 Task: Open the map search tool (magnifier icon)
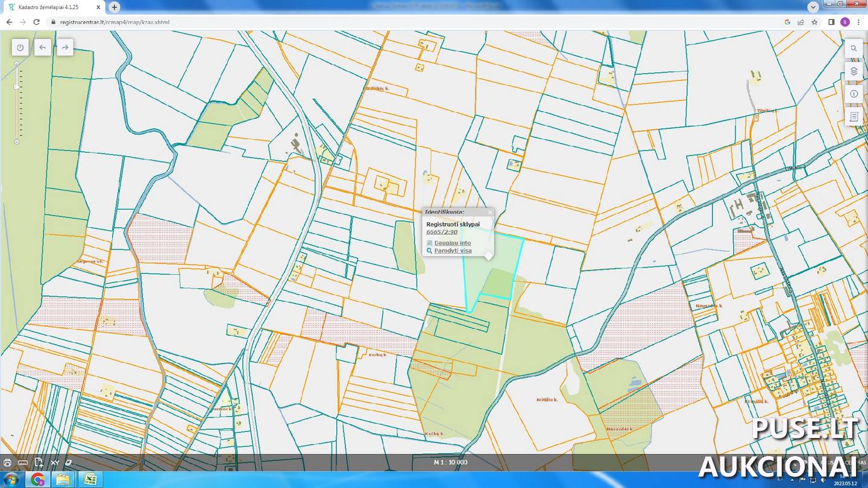click(854, 49)
